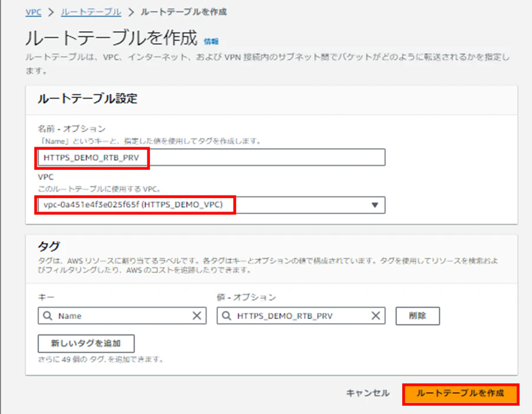Go to ルートテーブル breadcrumb link

pyautogui.click(x=91, y=12)
